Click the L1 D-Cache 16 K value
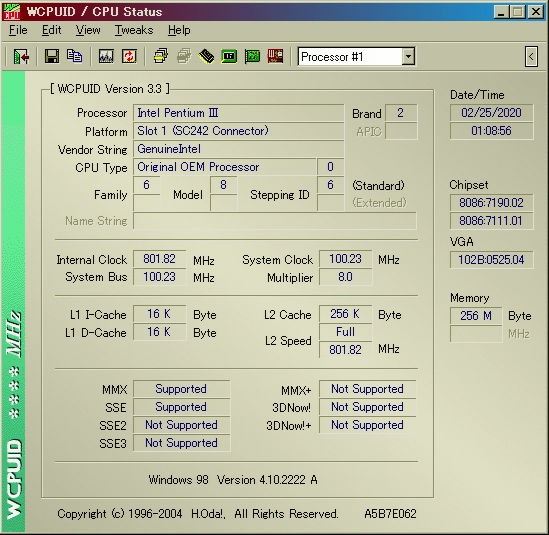 [160, 332]
